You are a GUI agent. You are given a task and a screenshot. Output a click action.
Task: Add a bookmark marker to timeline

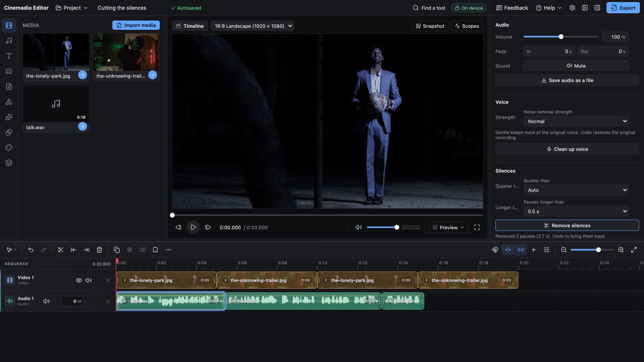[x=155, y=250]
